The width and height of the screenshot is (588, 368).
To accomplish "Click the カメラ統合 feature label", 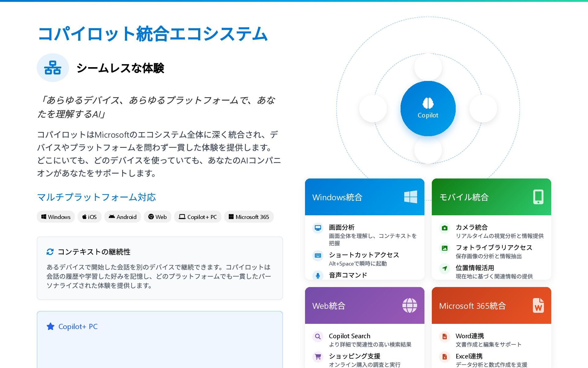I will 472,227.
